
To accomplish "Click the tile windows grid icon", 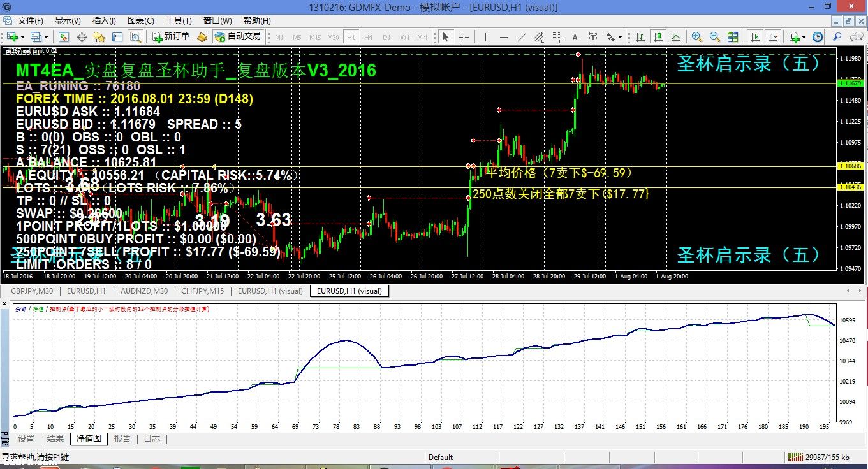I will pyautogui.click(x=732, y=37).
